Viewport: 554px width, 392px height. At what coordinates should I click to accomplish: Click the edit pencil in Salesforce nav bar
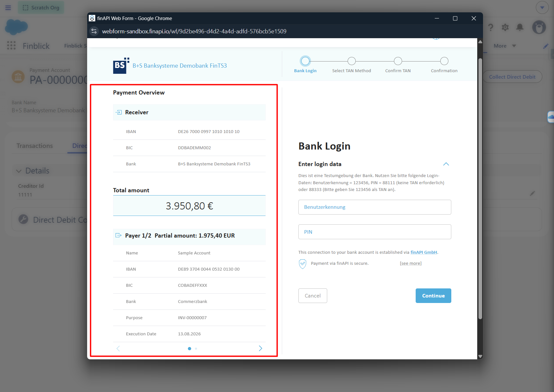[546, 46]
